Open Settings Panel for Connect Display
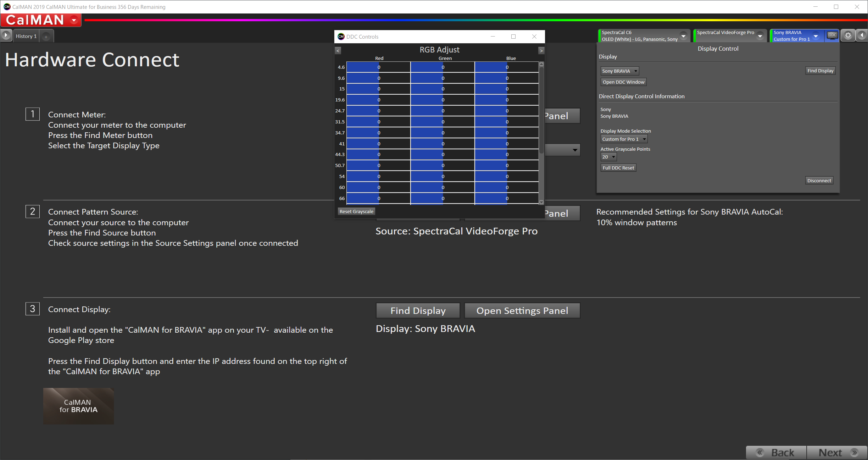Viewport: 868px width, 460px height. (522, 311)
